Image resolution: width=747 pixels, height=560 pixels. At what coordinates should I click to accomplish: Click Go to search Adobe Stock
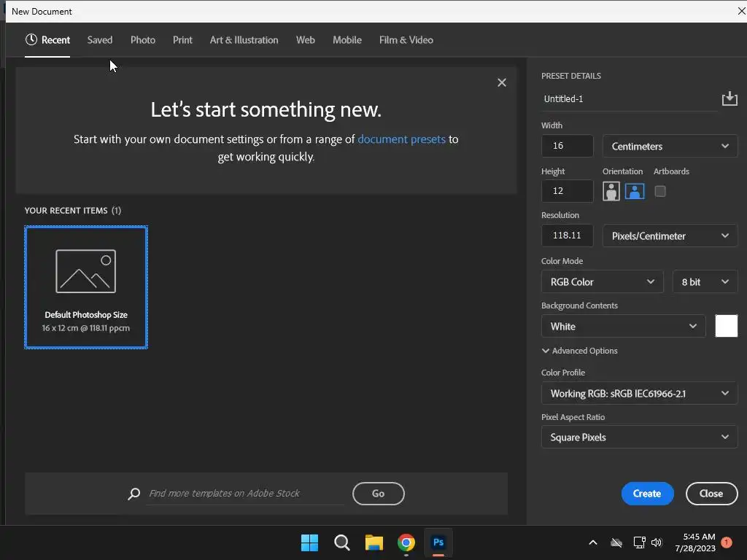pyautogui.click(x=379, y=494)
